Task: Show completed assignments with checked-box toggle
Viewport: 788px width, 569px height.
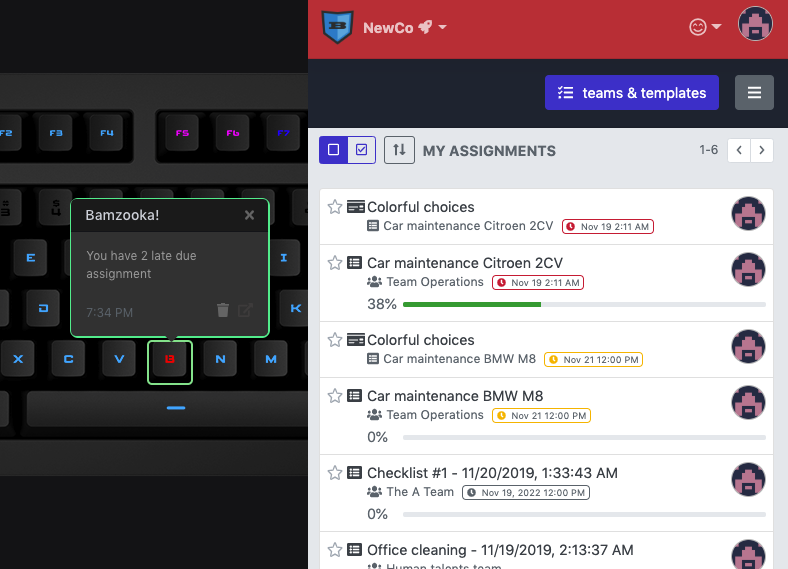Action: point(361,150)
